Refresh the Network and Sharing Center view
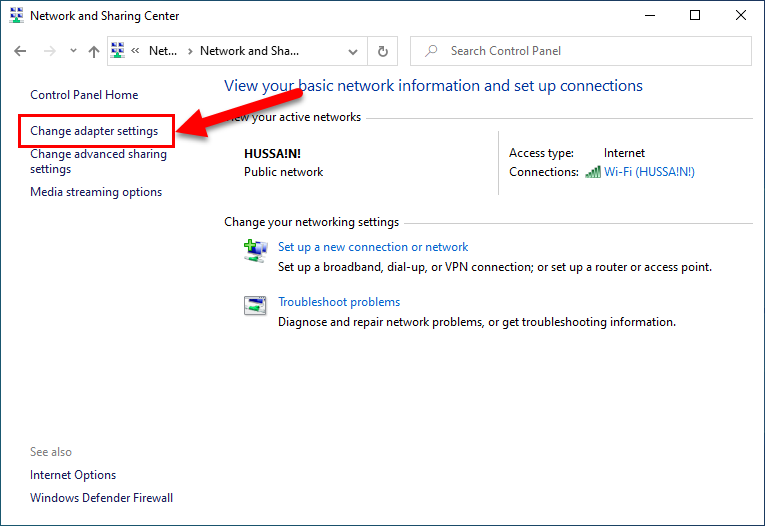Image resolution: width=765 pixels, height=526 pixels. tap(382, 51)
